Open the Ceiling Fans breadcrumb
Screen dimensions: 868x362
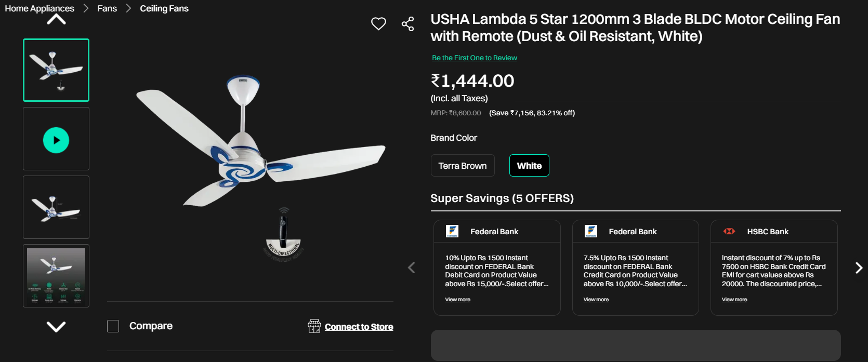164,8
